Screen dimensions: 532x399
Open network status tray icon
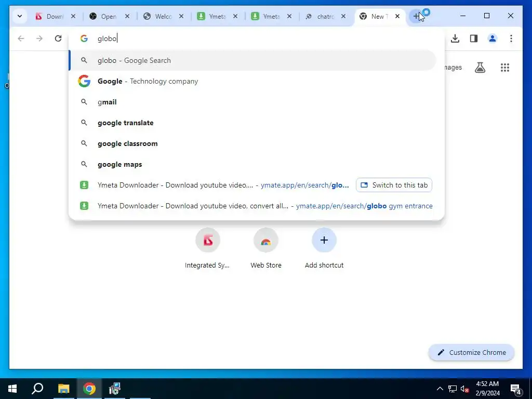click(453, 389)
